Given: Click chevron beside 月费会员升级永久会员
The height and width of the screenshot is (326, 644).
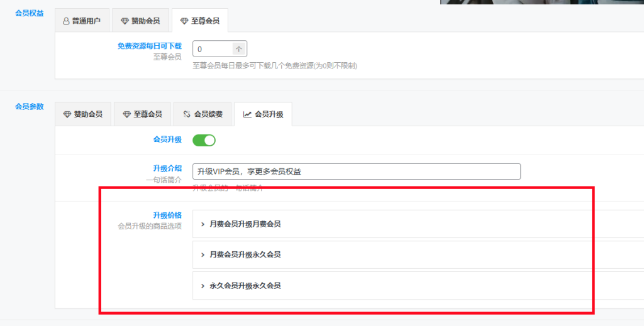Looking at the screenshot, I should (x=203, y=255).
